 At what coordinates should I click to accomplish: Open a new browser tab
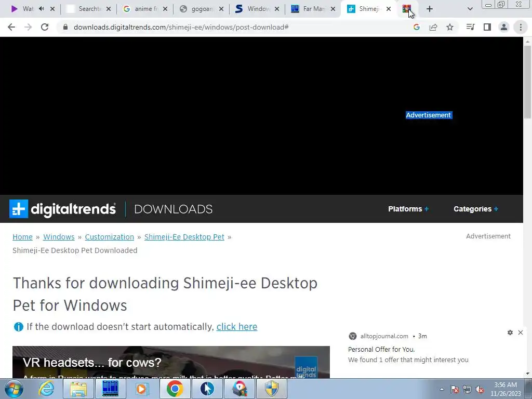point(430,9)
